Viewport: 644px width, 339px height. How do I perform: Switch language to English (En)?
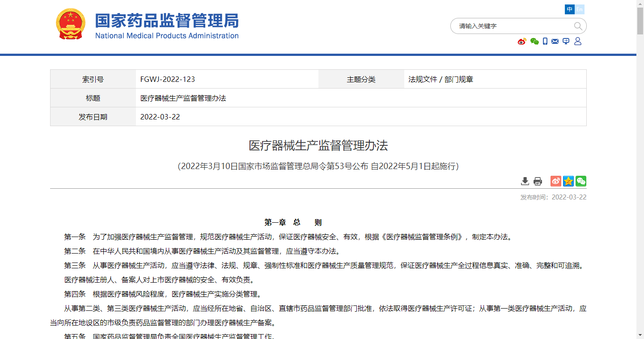point(580,9)
